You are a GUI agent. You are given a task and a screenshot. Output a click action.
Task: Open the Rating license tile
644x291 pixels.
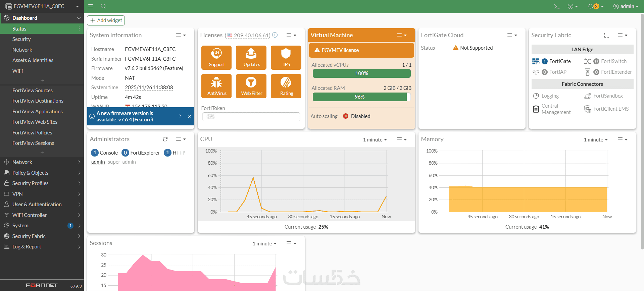click(x=286, y=86)
